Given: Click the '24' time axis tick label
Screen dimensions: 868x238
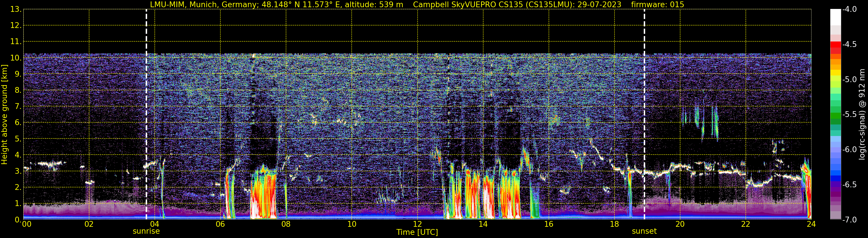Looking at the screenshot, I should tap(811, 224).
